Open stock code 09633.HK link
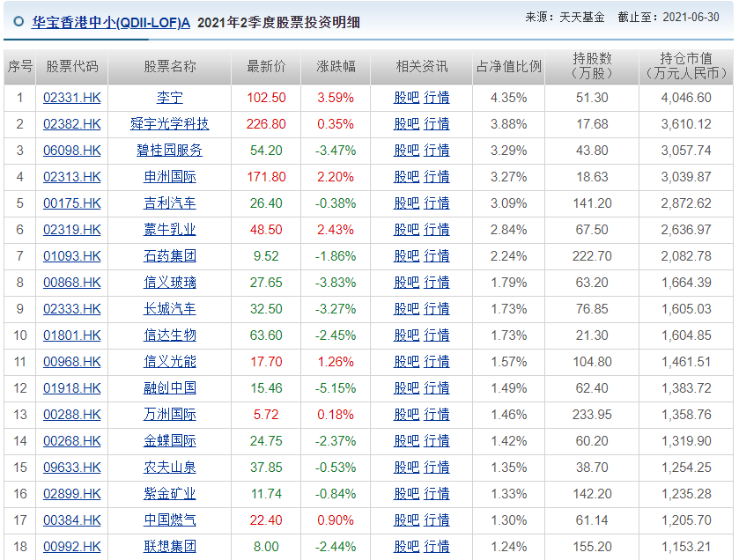This screenshot has height=560, width=739. (72, 467)
